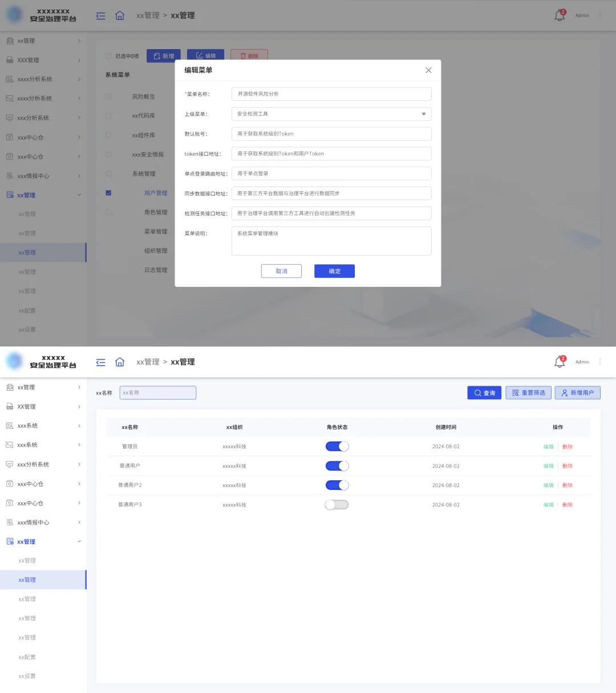The height and width of the screenshot is (693, 616).
Task: Uncheck the 用户管理 checkbox in the menu list
Action: coord(108,193)
